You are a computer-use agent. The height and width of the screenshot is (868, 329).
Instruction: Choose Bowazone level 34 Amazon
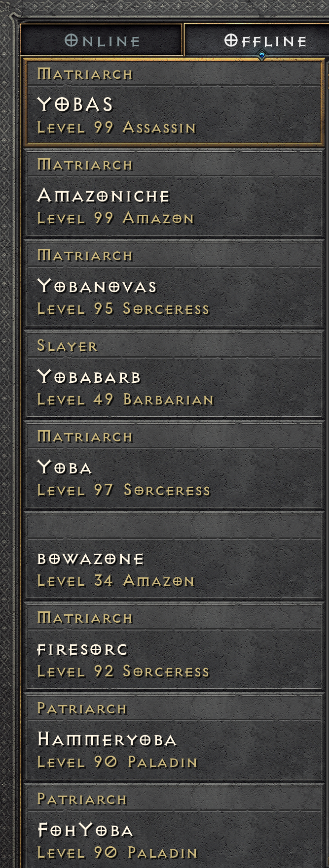pos(174,556)
